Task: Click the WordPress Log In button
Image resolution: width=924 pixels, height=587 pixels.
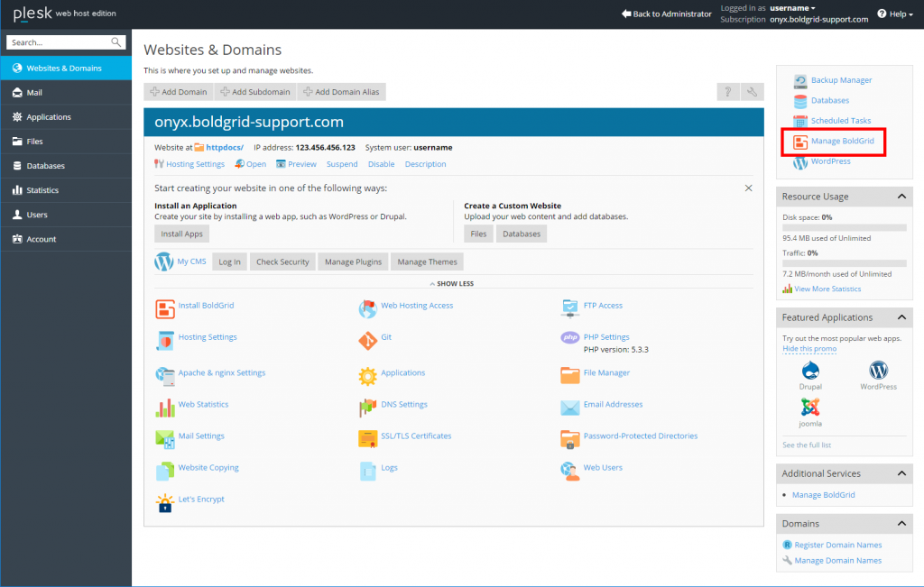Action: 230,262
